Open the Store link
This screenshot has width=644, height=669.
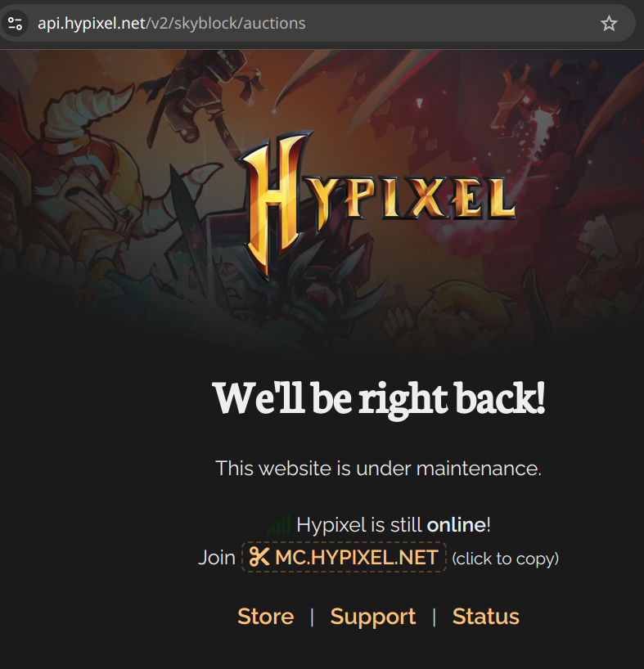(265, 617)
